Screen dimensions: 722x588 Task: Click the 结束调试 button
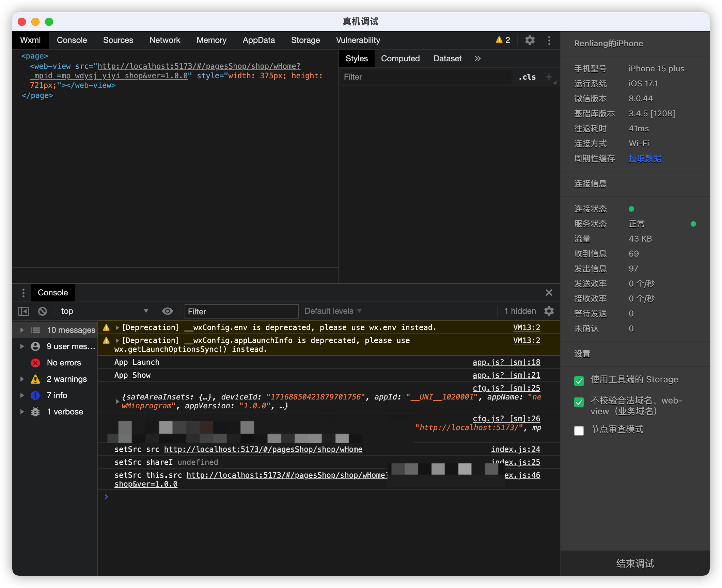coord(635,563)
